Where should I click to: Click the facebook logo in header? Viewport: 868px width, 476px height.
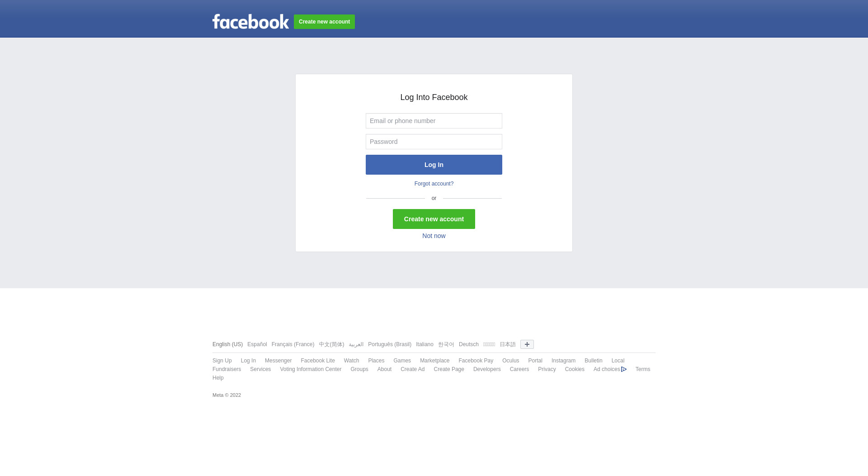tap(250, 21)
